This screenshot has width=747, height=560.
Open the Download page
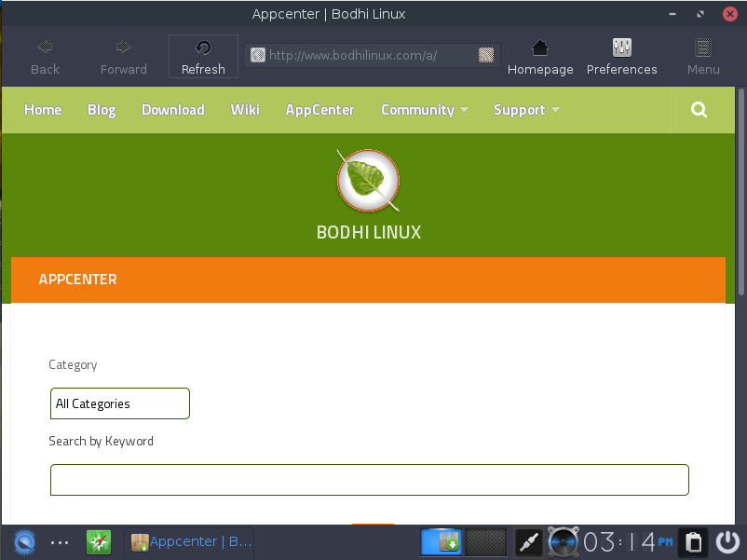(173, 110)
